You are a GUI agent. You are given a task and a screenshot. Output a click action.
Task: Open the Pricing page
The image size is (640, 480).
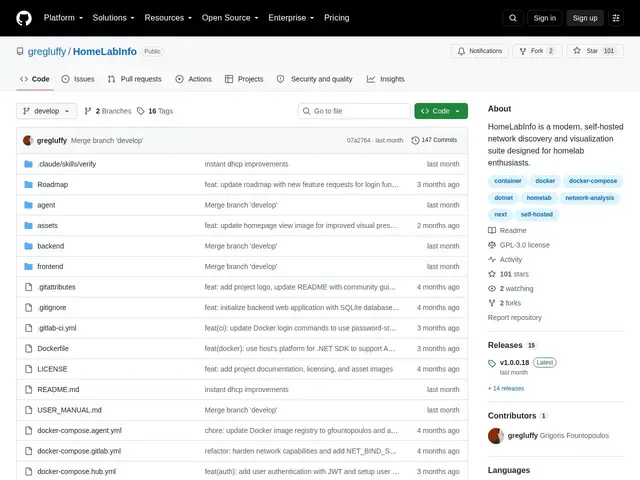point(336,18)
